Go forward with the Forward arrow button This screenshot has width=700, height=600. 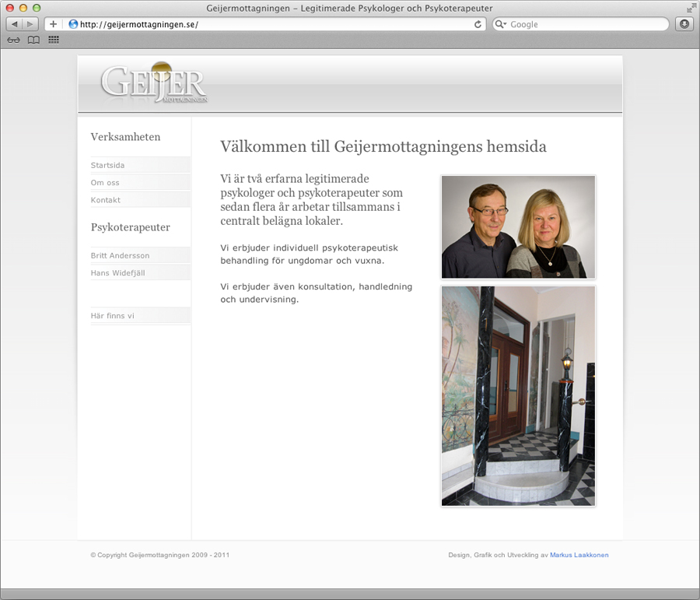(30, 24)
